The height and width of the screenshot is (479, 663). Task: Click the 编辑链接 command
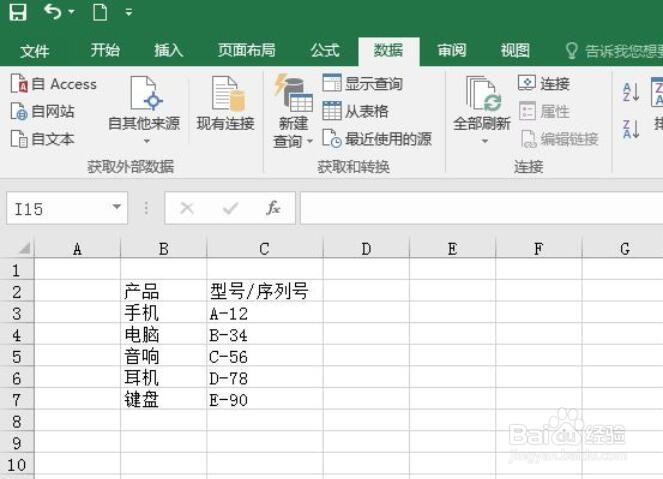point(559,139)
